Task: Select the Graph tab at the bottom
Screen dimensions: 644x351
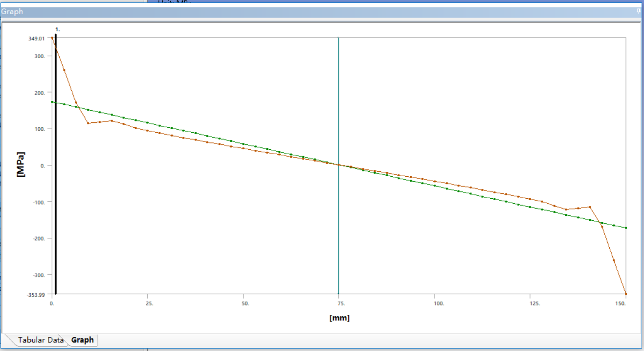Action: click(82, 340)
